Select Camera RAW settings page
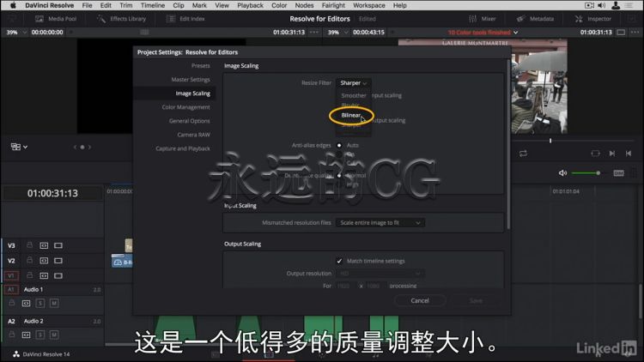Image resolution: width=644 pixels, height=362 pixels. tap(193, 134)
